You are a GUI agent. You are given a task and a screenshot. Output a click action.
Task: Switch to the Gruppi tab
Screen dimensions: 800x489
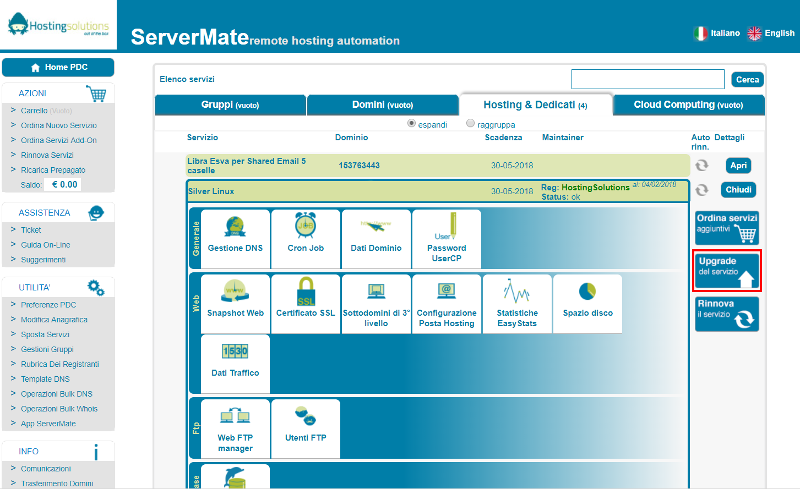[230, 105]
